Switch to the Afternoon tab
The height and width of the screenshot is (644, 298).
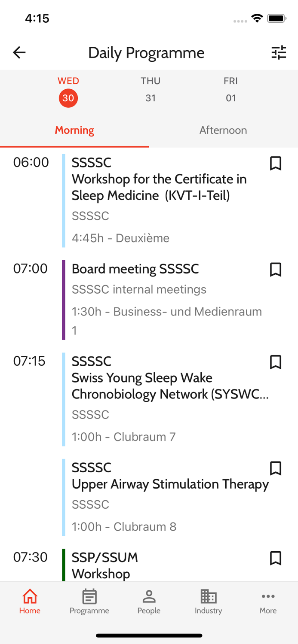[223, 130]
